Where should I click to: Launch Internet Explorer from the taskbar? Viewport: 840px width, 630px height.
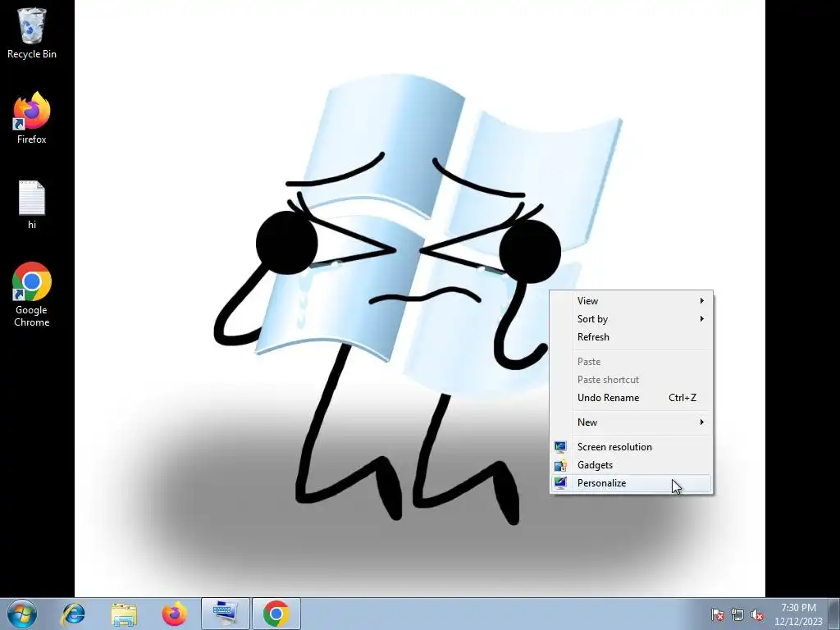(73, 614)
